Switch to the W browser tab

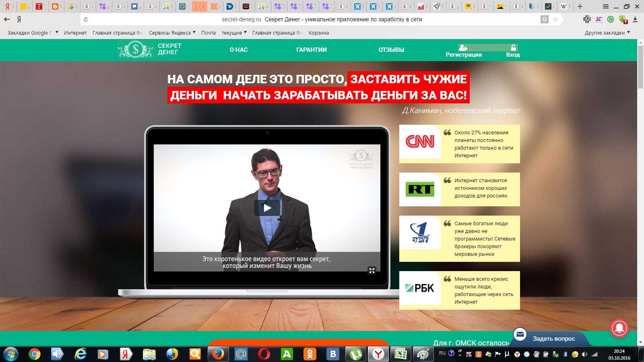(564, 6)
